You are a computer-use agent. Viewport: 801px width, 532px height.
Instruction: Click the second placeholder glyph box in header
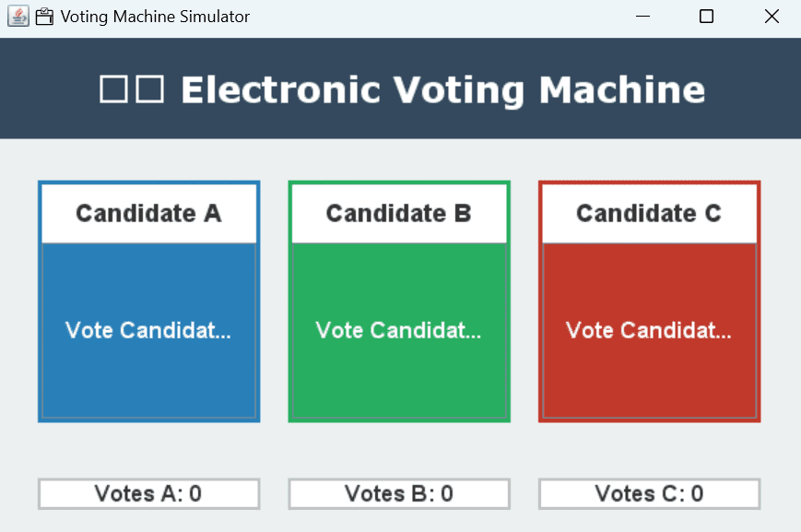click(x=150, y=89)
